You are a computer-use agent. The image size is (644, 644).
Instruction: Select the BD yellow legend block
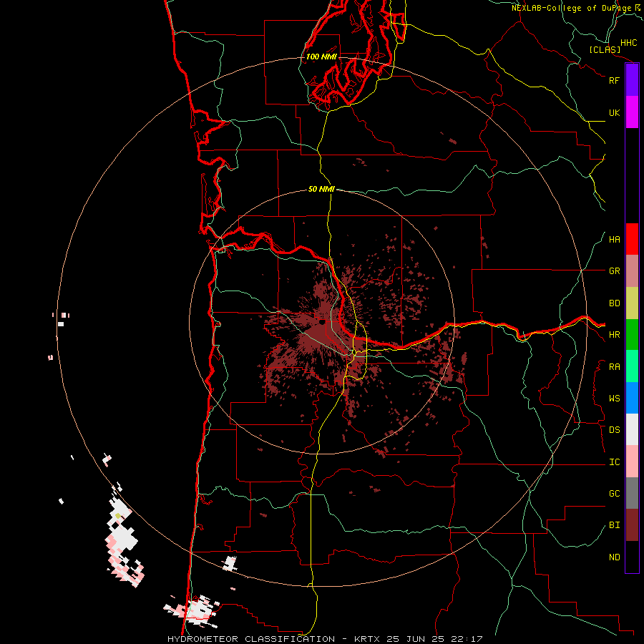(x=632, y=303)
